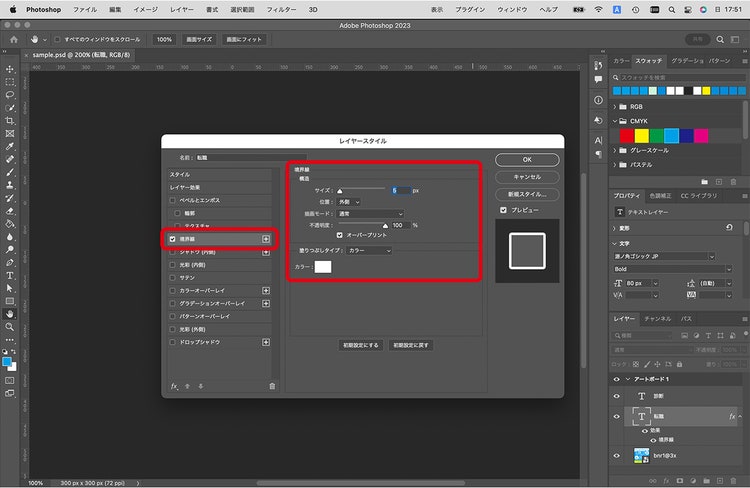
Task: Click the stroke size px input field
Action: tap(401, 190)
